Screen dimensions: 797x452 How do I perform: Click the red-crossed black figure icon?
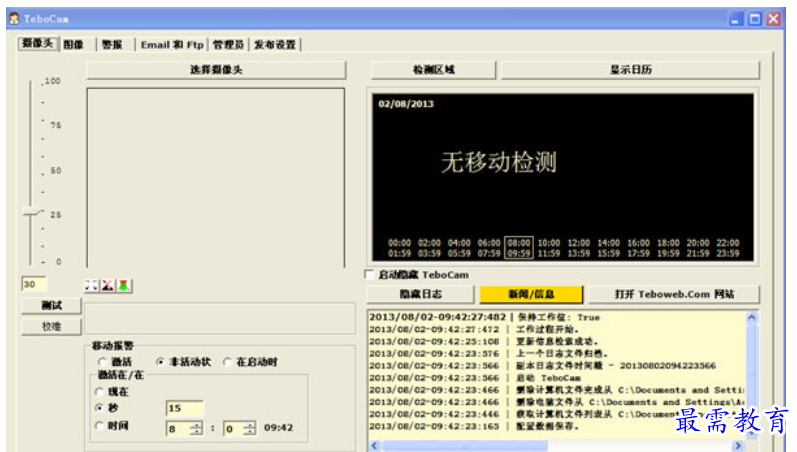pos(107,286)
